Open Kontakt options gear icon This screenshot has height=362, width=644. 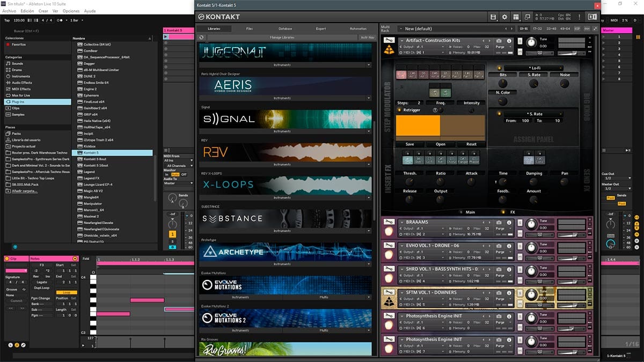point(504,17)
